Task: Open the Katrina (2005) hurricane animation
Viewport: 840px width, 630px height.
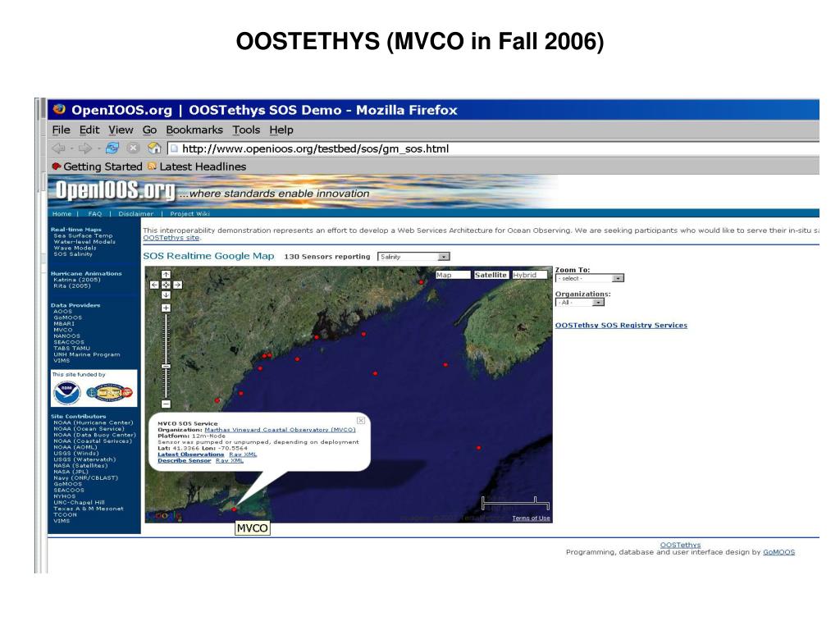Action: (77, 280)
